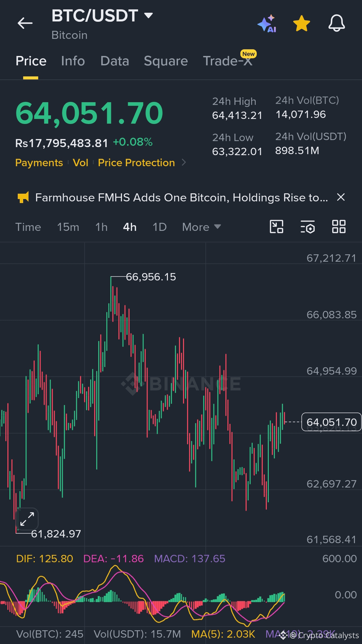The height and width of the screenshot is (644, 362).
Task: Switch to the Info tab
Action: pos(73,61)
